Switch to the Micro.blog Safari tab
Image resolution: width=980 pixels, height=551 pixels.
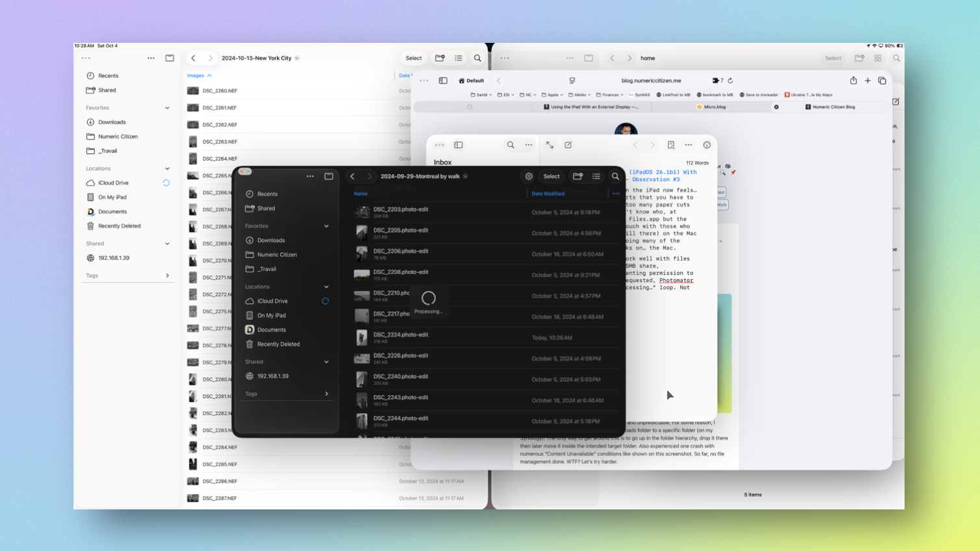point(715,107)
